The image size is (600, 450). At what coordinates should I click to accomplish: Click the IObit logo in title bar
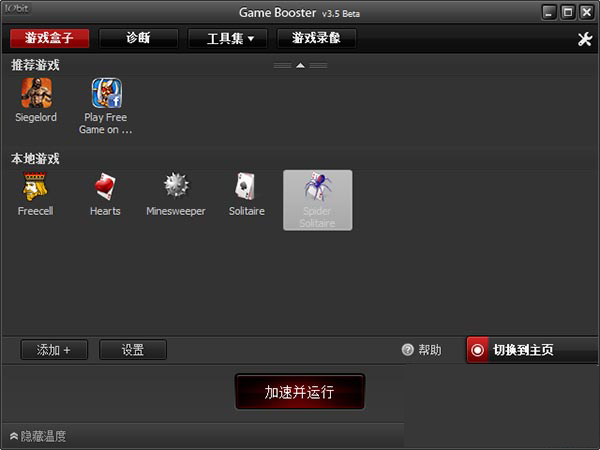(x=17, y=8)
